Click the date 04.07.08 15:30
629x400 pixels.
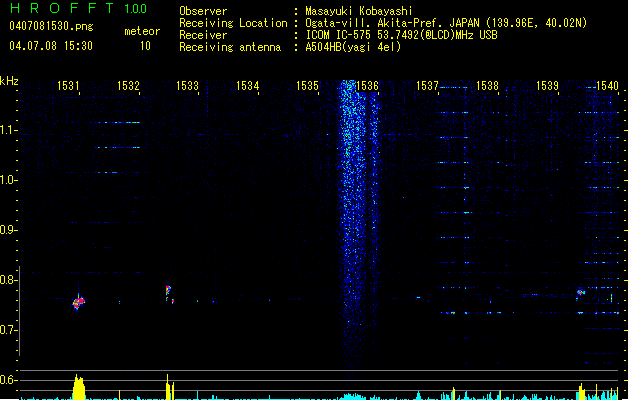51,46
